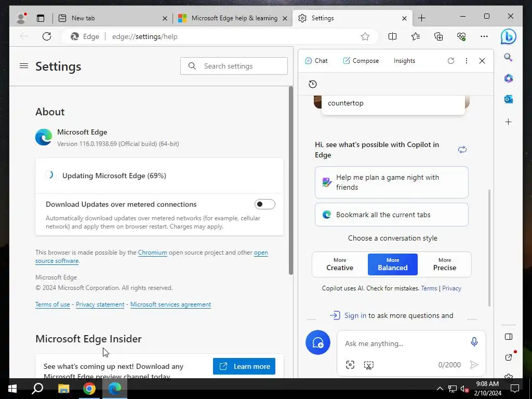Shuffle the Copilot suggestion prompts

(x=462, y=150)
